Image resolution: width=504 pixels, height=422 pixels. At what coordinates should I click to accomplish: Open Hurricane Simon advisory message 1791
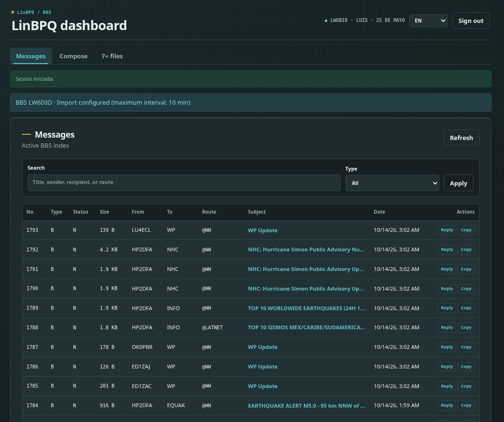click(x=306, y=269)
